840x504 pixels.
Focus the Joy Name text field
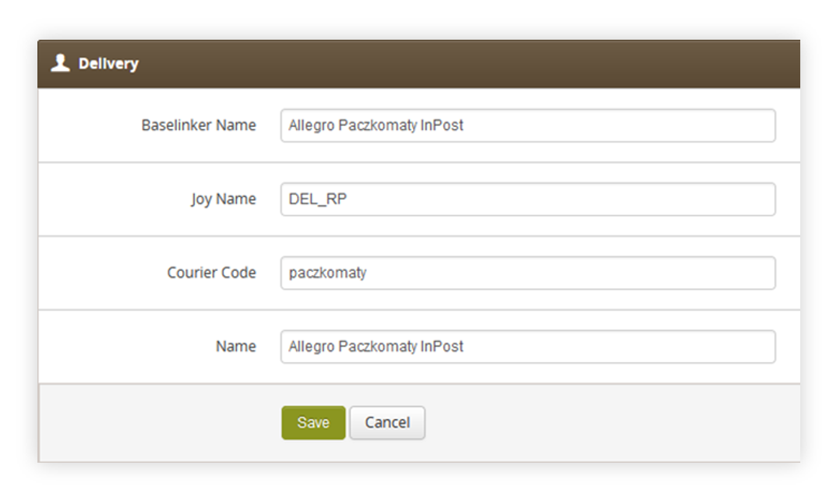[x=528, y=199]
